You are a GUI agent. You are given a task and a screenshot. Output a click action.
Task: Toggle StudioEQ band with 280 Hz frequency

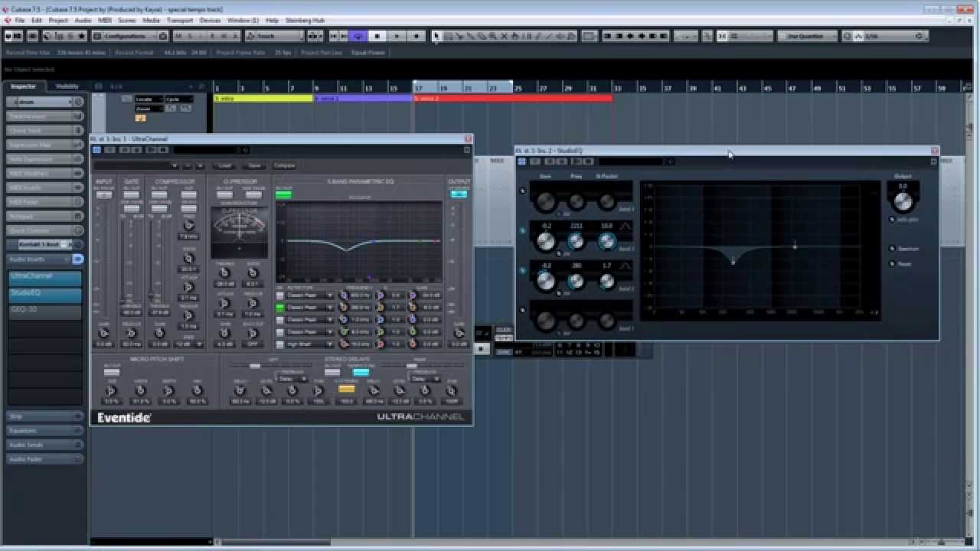pos(524,269)
